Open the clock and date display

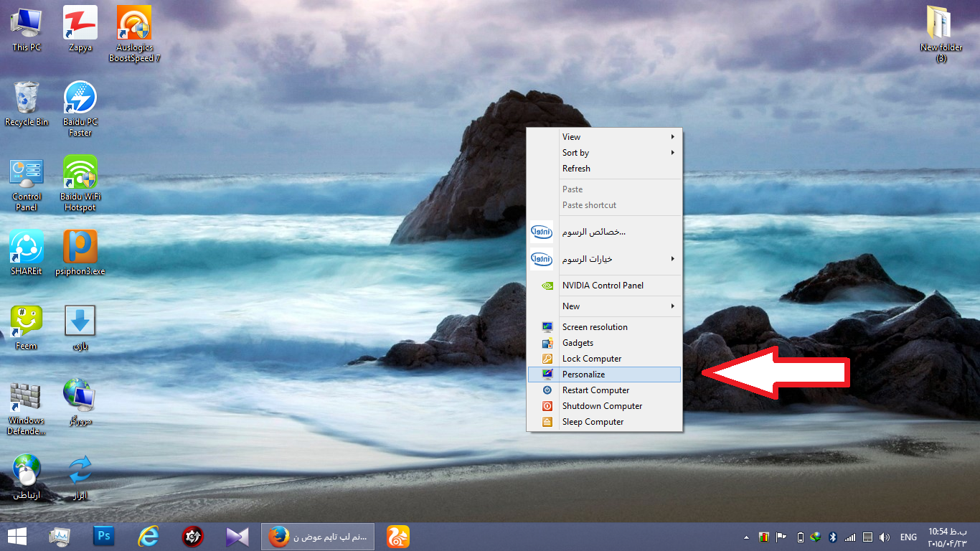(948, 537)
